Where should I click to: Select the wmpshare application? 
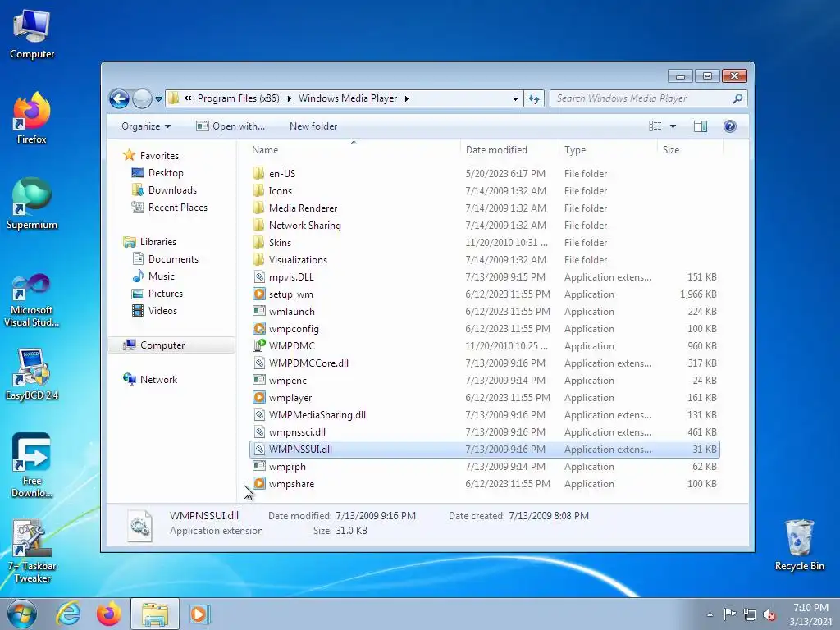tap(484, 484)
